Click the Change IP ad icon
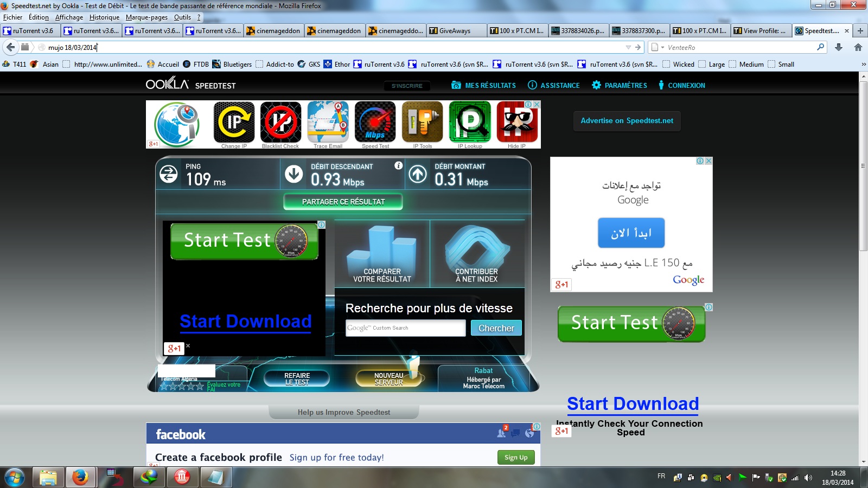The width and height of the screenshot is (868, 488). (x=234, y=122)
